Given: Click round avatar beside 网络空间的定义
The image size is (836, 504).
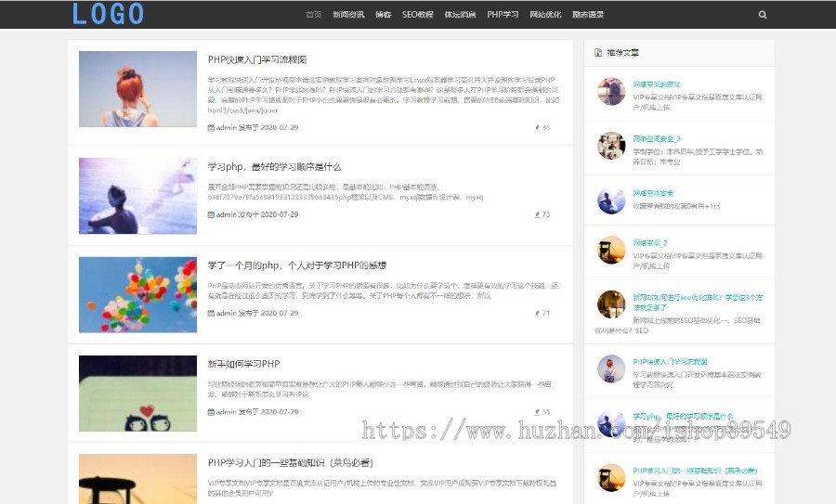Looking at the screenshot, I should pyautogui.click(x=611, y=91).
